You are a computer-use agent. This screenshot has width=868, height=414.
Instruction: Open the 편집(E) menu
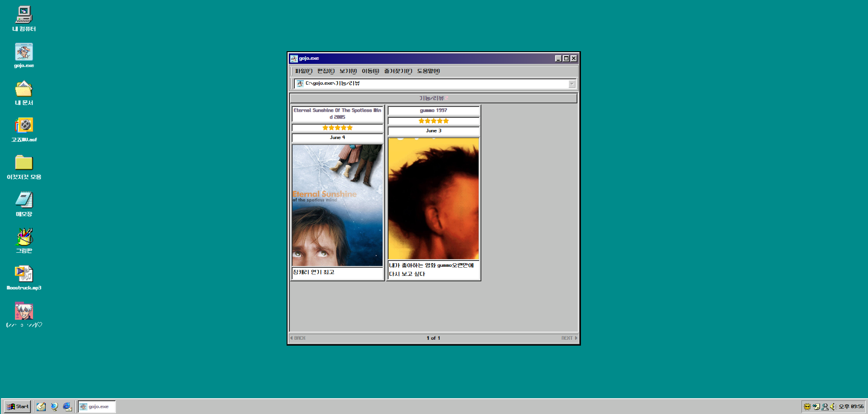(326, 71)
